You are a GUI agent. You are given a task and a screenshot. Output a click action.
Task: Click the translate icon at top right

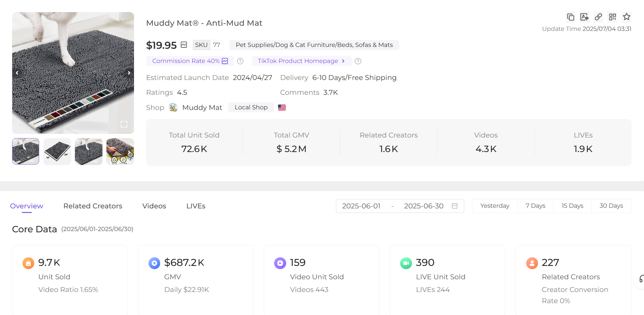pos(584,17)
